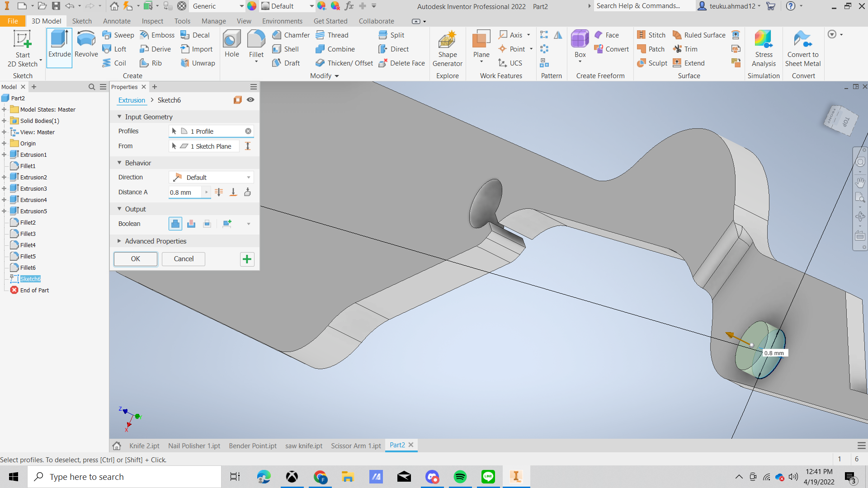The width and height of the screenshot is (868, 488).
Task: Switch to the Knife 2.ipt document tab
Action: click(144, 446)
